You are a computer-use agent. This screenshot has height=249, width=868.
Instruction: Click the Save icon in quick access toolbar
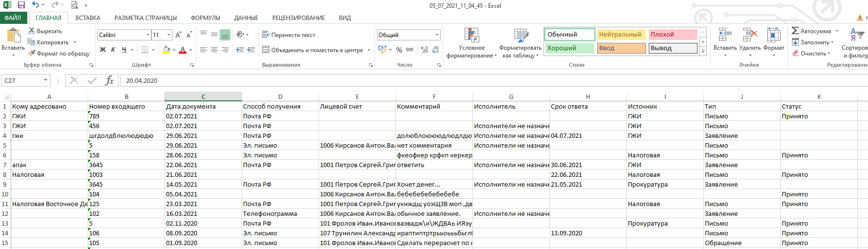click(x=21, y=5)
